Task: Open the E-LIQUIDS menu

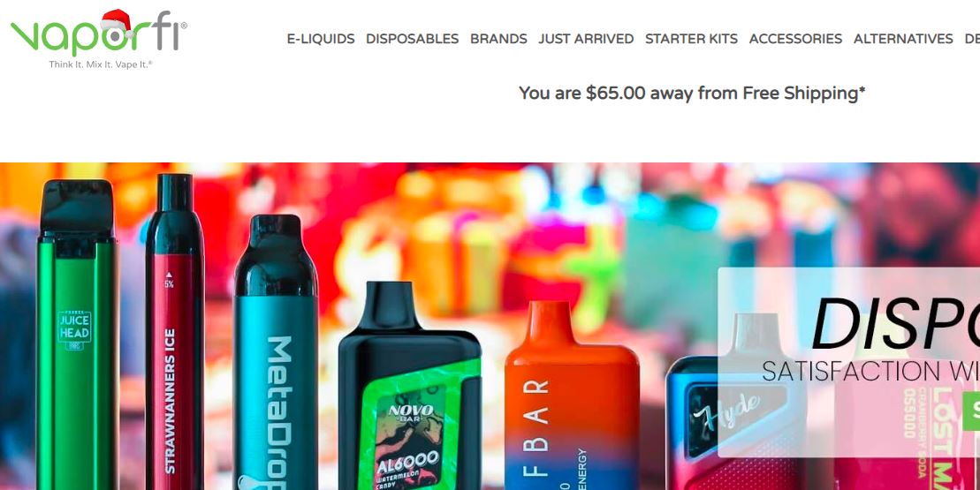Action: pos(321,39)
